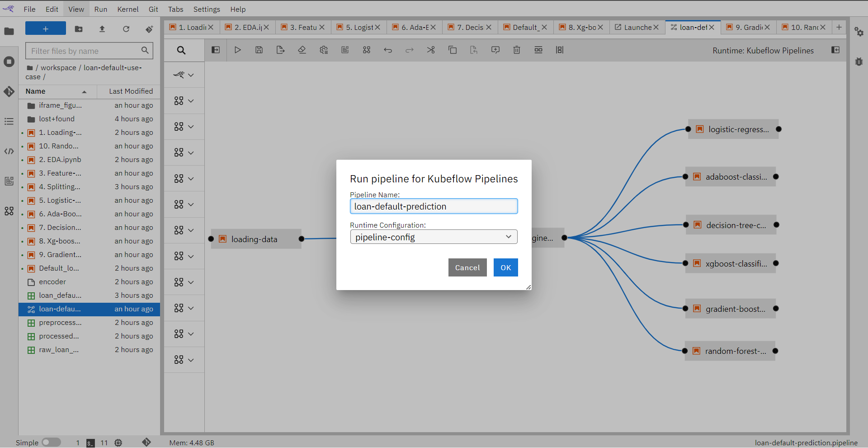This screenshot has height=448, width=868.
Task: Click the Copy icon in pipeline toolbar
Action: coord(453,50)
